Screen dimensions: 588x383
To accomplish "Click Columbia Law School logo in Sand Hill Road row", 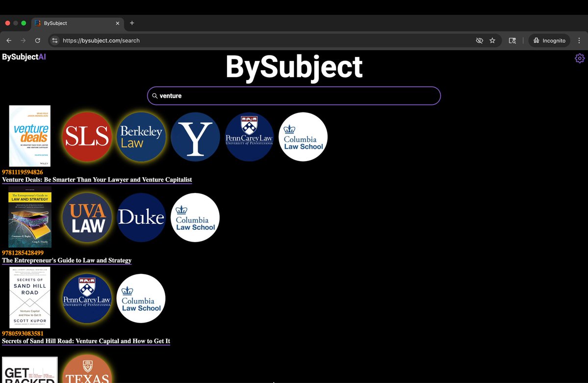I will click(x=141, y=298).
